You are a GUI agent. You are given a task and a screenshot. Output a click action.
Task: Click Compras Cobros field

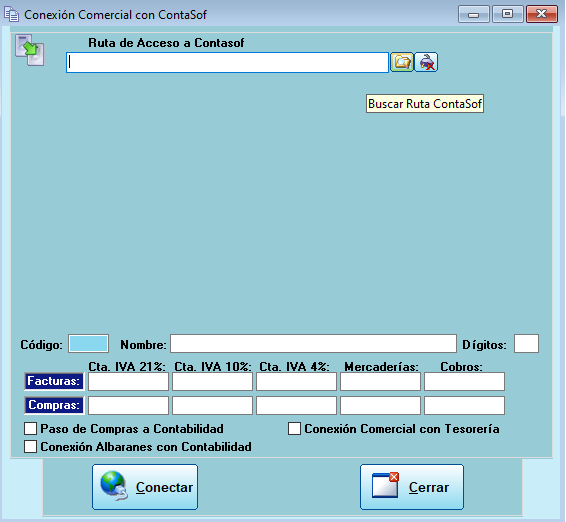coord(464,405)
